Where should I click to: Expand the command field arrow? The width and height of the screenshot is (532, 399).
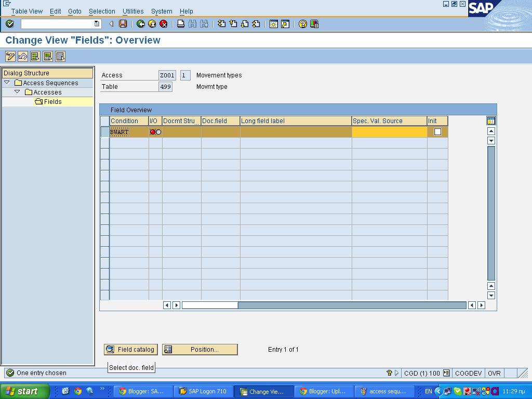[111, 24]
